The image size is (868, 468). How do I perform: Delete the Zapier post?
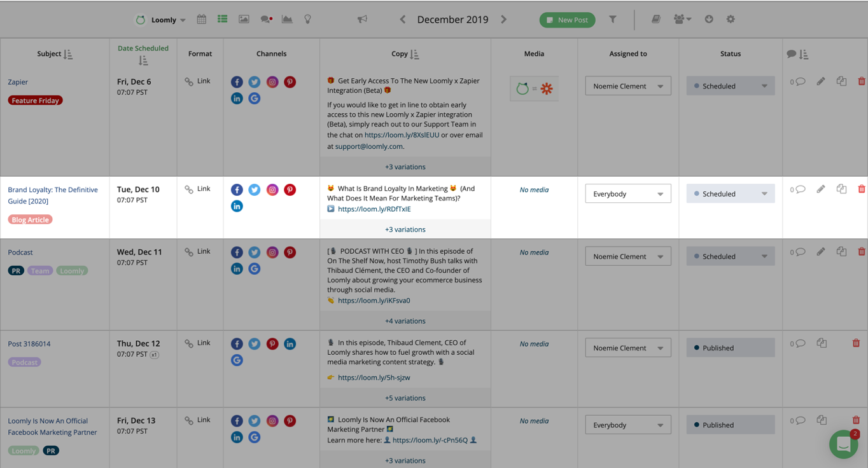tap(862, 81)
